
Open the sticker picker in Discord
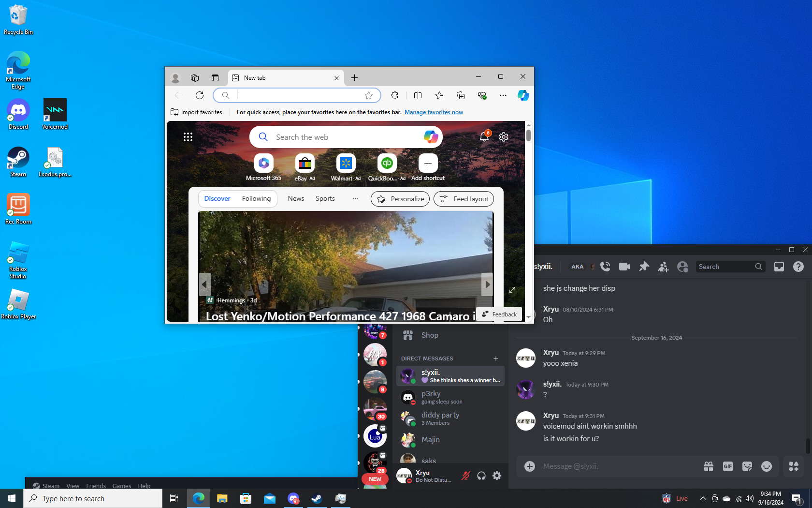tap(747, 466)
